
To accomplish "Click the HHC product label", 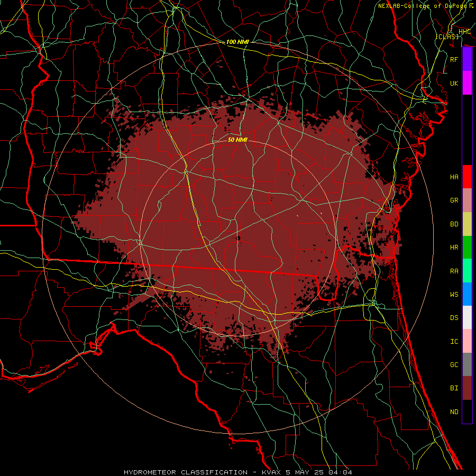I will pyautogui.click(x=464, y=32).
